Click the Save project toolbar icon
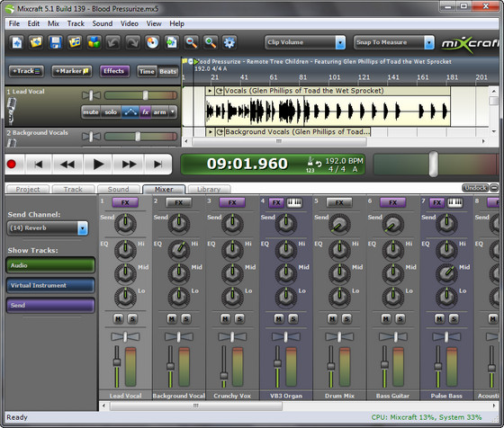504x428 pixels. (x=55, y=42)
